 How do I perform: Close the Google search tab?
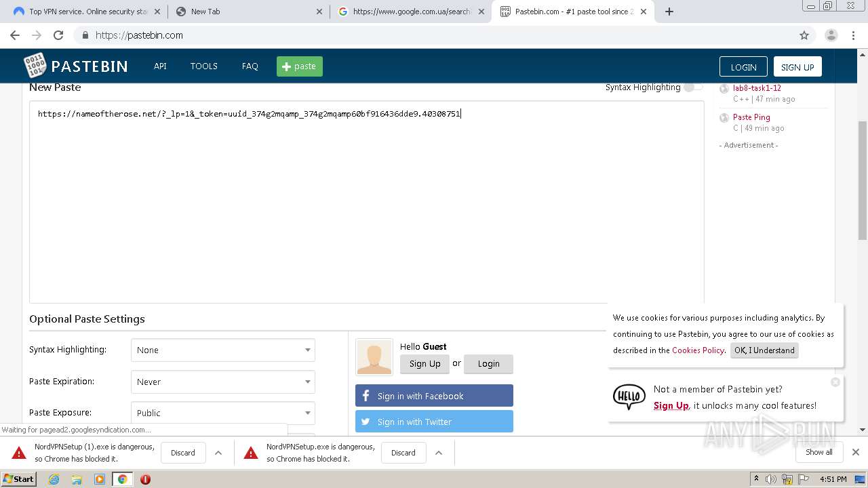click(481, 12)
